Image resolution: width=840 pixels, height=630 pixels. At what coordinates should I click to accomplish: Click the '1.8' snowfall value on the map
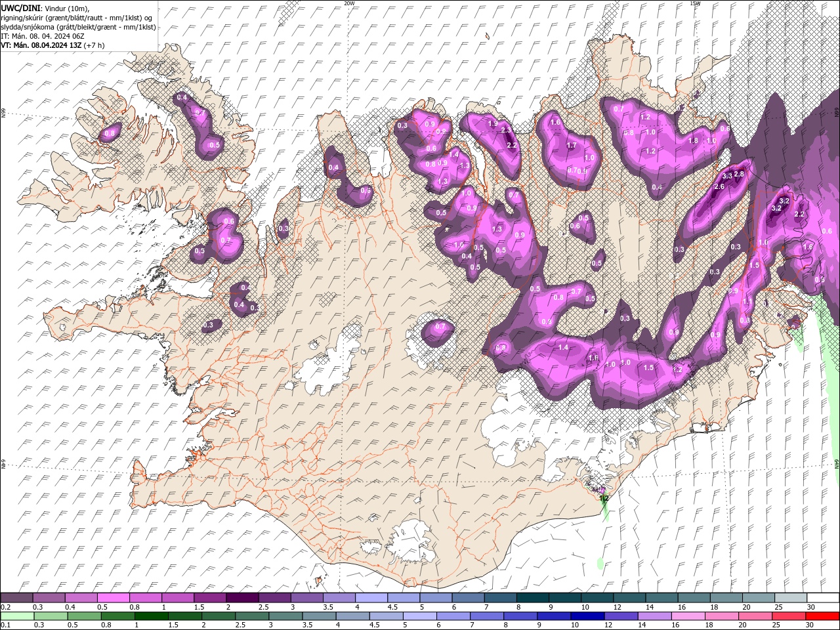[x=693, y=140]
